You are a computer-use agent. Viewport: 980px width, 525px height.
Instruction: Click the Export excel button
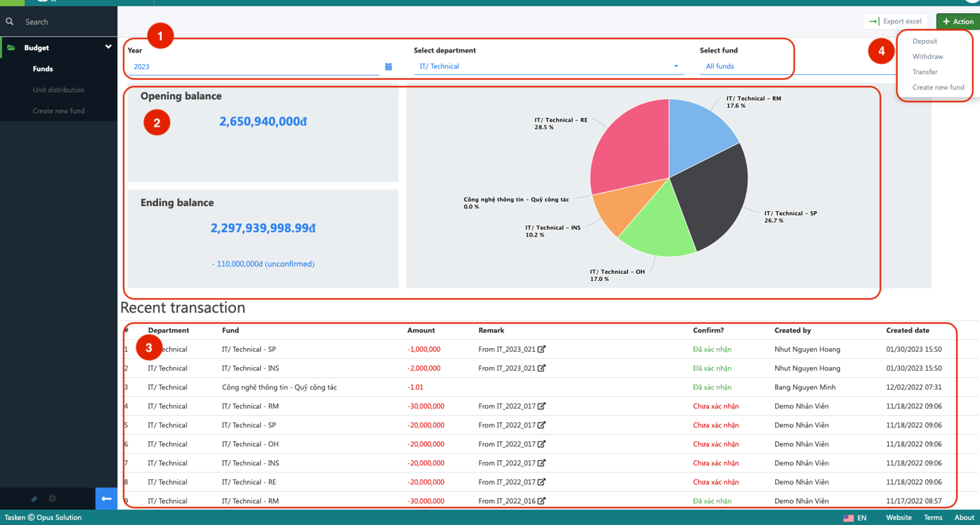tap(895, 21)
